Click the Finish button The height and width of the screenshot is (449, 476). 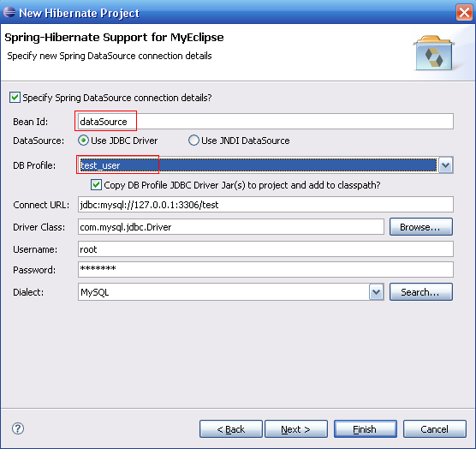(x=366, y=429)
